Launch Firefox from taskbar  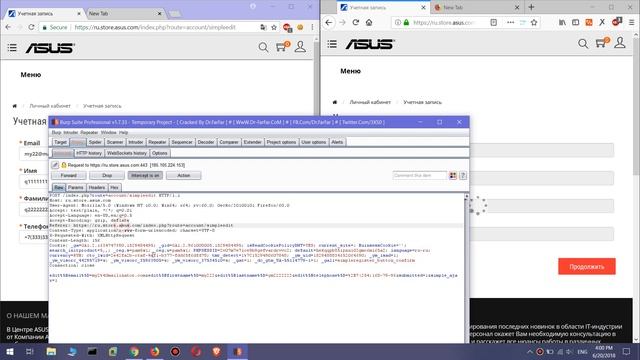coord(155,351)
